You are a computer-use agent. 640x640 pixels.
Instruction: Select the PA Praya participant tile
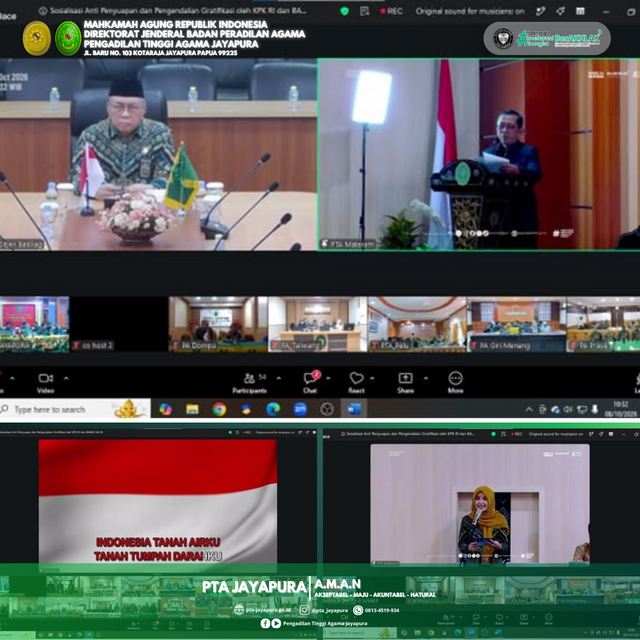pyautogui.click(x=603, y=324)
